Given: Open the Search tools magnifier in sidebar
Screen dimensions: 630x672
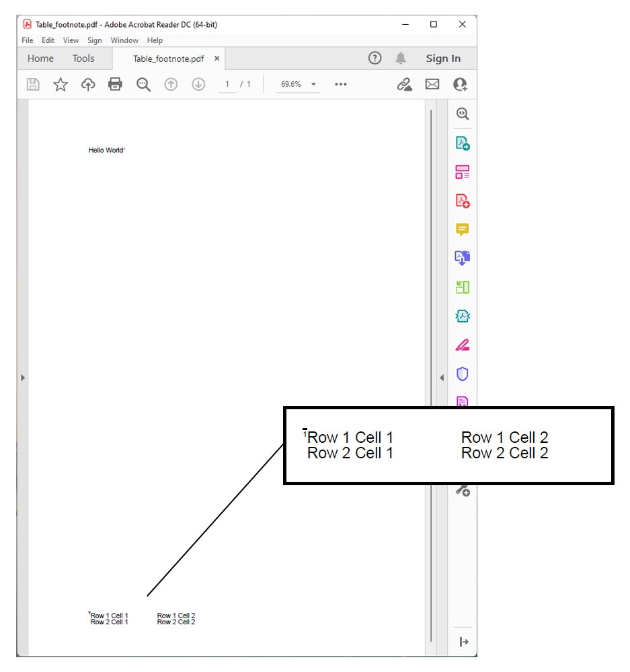Looking at the screenshot, I should pos(462,114).
